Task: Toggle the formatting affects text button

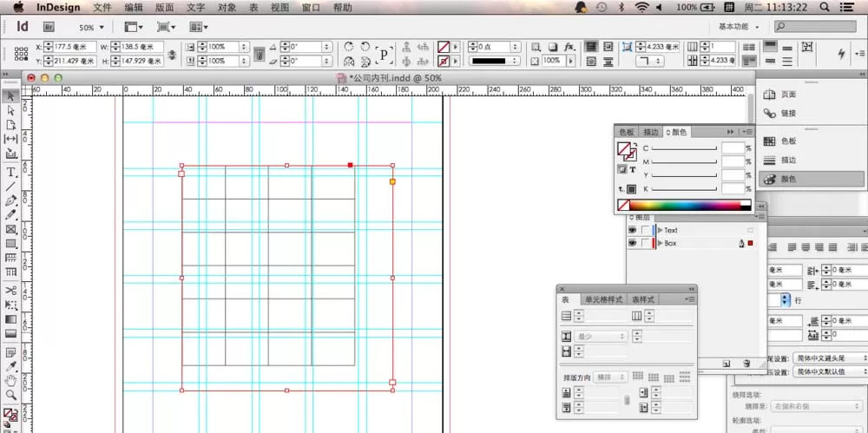Action: (633, 169)
